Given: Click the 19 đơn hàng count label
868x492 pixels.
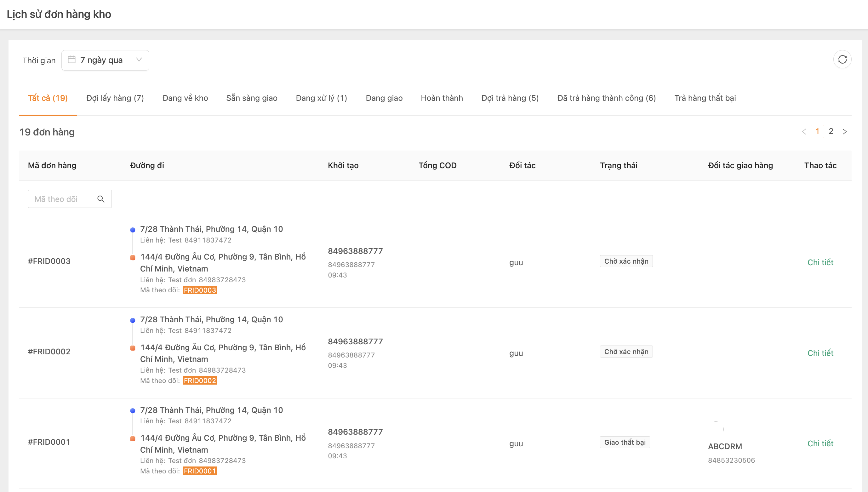Looking at the screenshot, I should coord(47,132).
